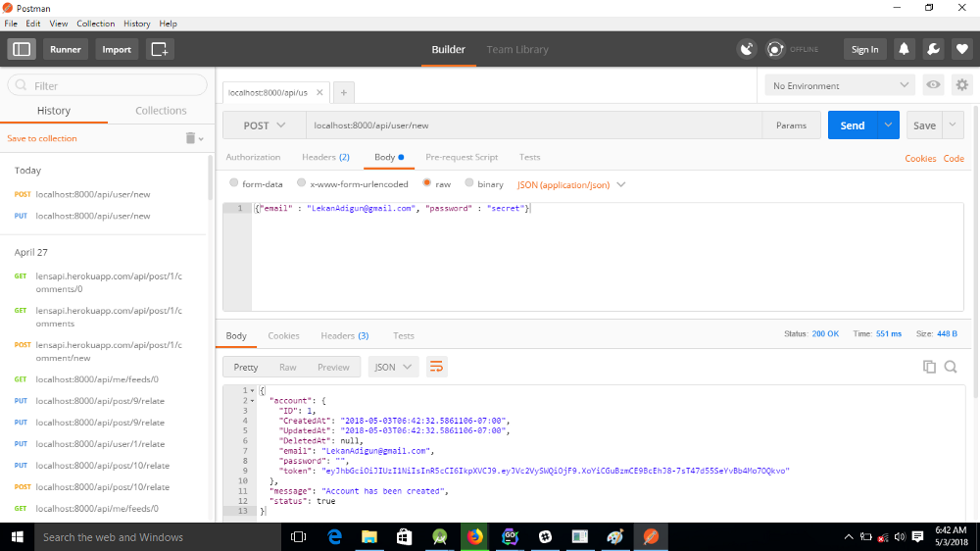The image size is (980, 551).
Task: Open the Save button dropdown arrow
Action: click(953, 125)
